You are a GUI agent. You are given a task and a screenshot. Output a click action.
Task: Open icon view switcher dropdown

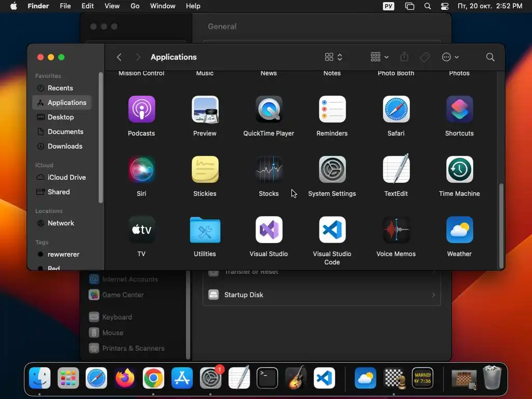334,57
